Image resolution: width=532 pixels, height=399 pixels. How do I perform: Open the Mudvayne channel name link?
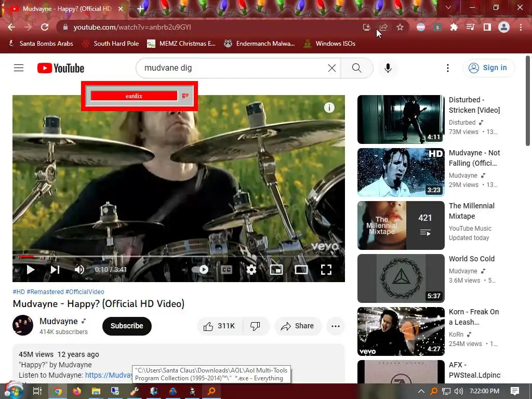(58, 321)
